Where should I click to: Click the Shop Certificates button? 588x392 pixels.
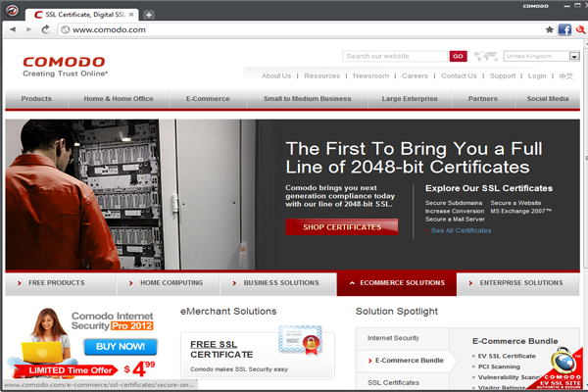tap(342, 227)
